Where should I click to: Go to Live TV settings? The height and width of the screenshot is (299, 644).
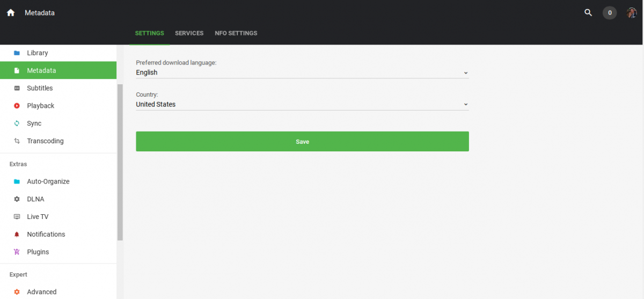tap(38, 217)
